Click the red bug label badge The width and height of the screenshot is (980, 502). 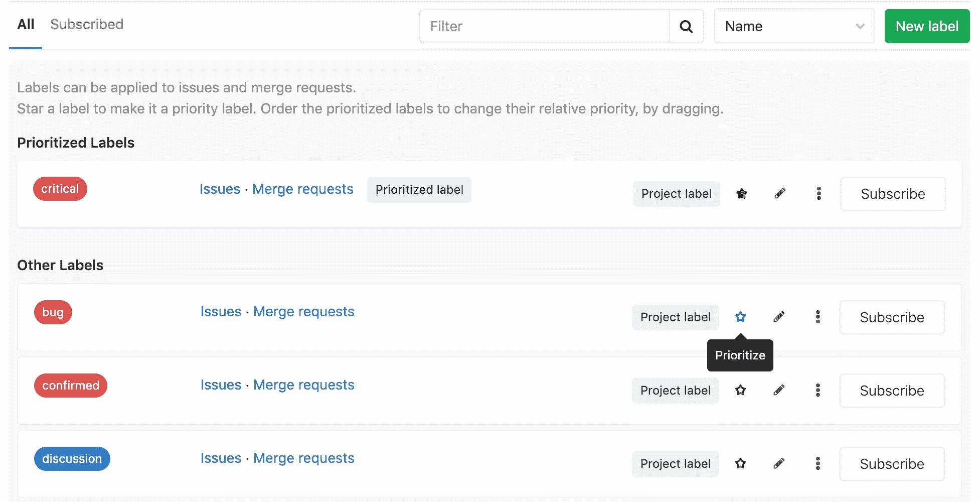tap(53, 312)
